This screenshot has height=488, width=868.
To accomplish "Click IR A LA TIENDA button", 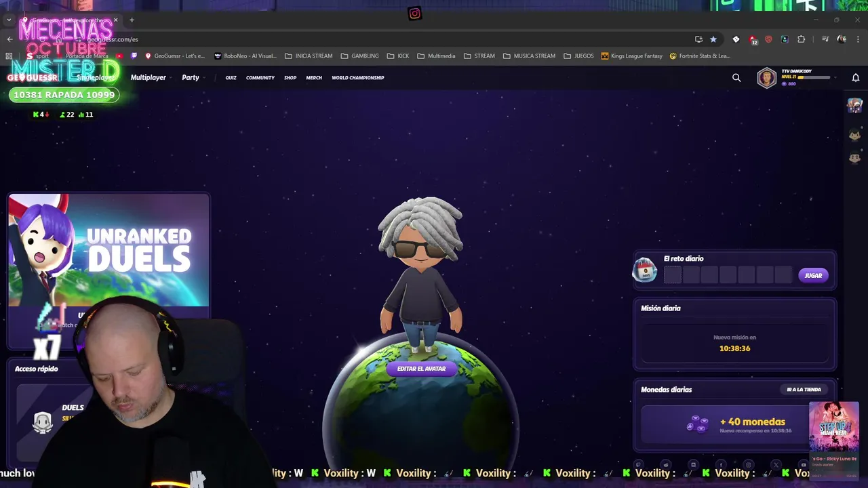I will tap(804, 389).
